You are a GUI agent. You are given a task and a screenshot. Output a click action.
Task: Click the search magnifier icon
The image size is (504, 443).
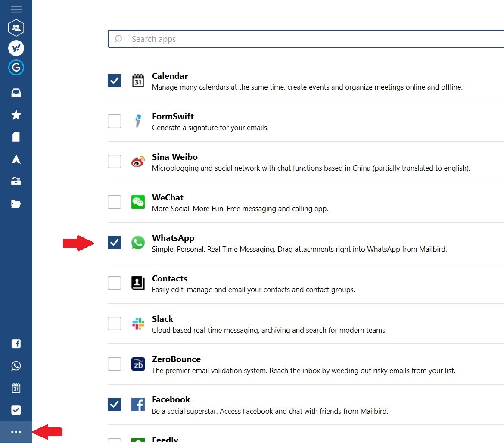118,39
